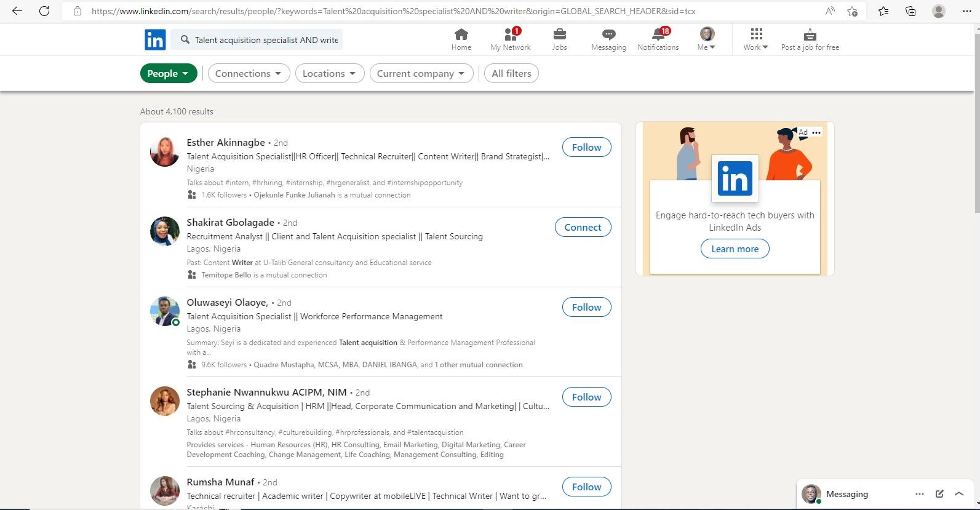Open Shakirat Gbolagade's profile name
Screen dimensions: 980x510
coord(231,222)
